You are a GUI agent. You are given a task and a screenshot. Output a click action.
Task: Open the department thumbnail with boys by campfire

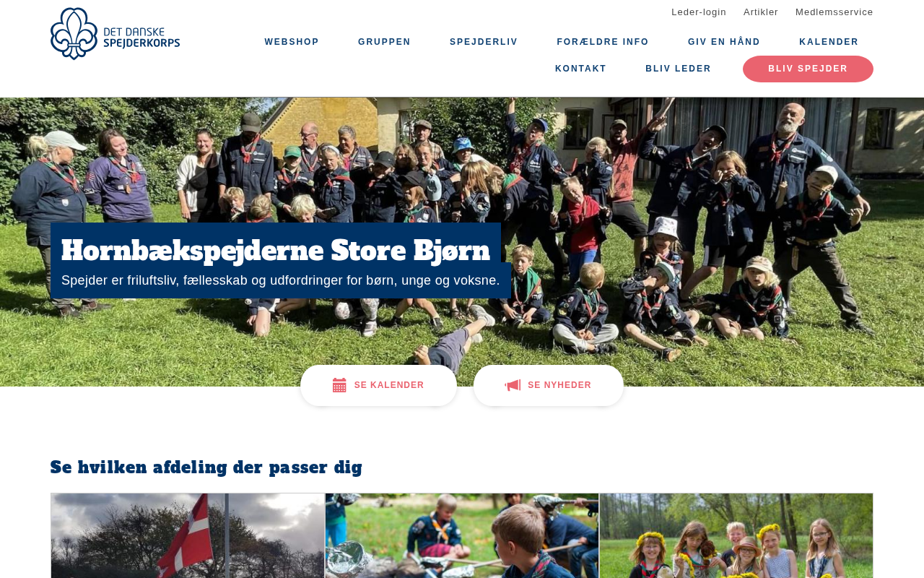tap(462, 535)
